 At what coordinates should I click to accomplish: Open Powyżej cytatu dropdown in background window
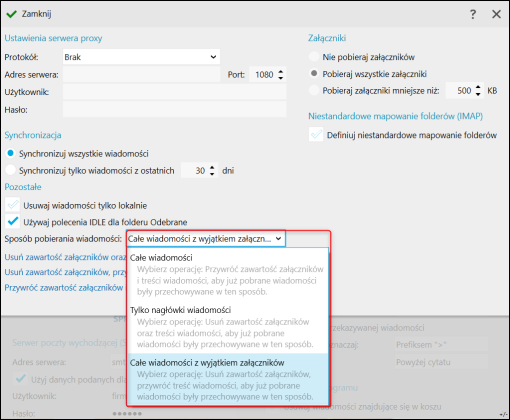(441, 362)
